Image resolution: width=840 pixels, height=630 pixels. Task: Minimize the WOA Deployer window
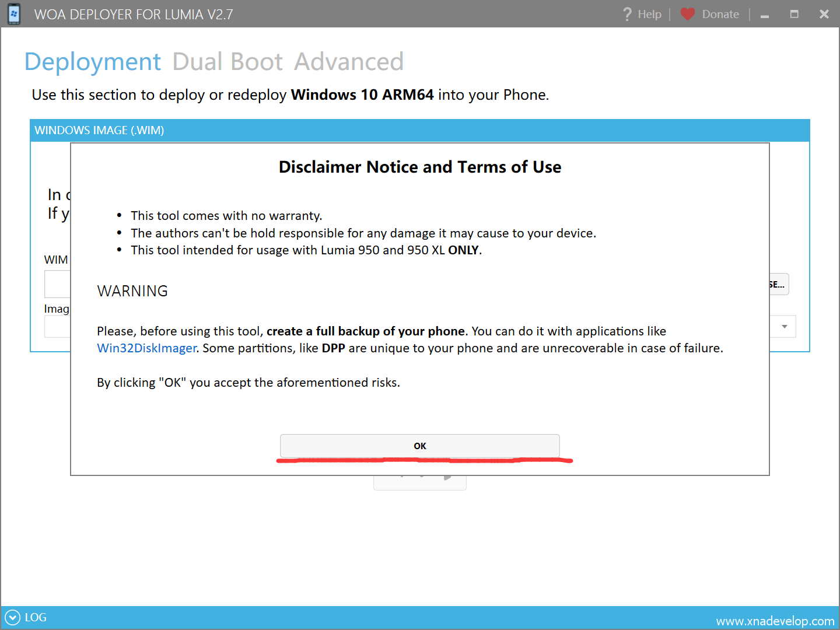tap(765, 15)
